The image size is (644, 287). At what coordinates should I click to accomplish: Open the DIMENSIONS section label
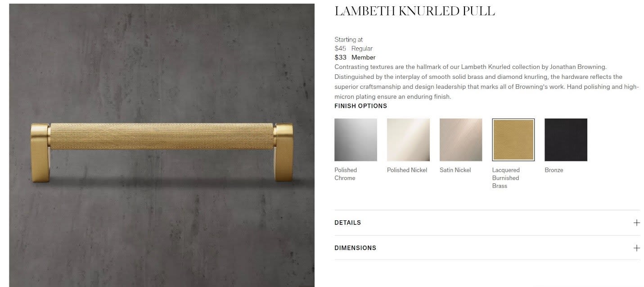pyautogui.click(x=355, y=248)
